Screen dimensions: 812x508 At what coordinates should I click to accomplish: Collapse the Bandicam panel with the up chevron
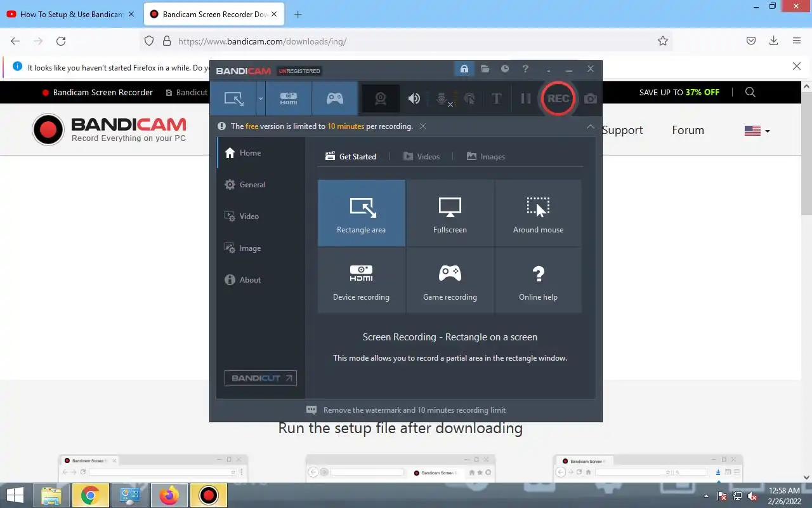(590, 126)
